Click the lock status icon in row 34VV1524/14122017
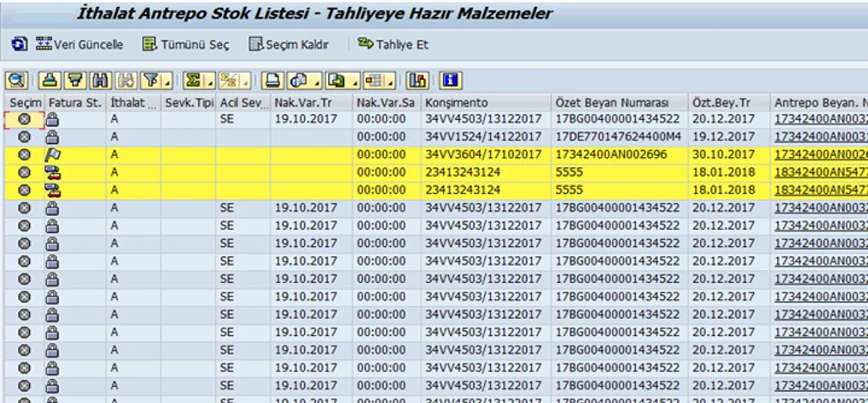Viewport: 868px width, 403px height. (x=52, y=136)
